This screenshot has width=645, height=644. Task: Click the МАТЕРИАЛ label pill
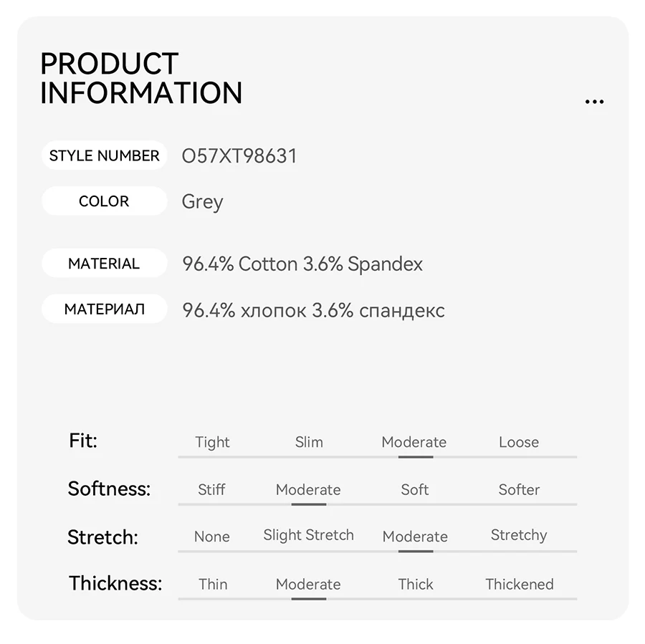pos(104,309)
